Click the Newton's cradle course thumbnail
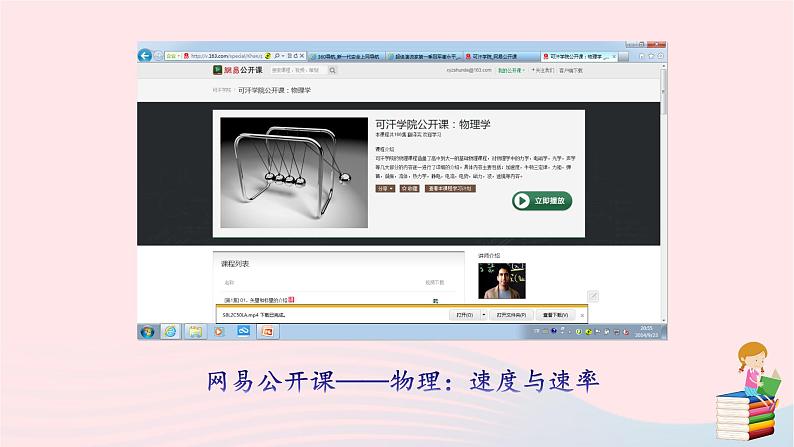This screenshot has height=447, width=794. point(294,173)
